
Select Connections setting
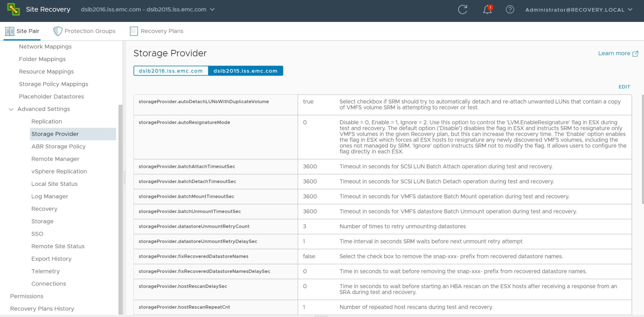(49, 284)
